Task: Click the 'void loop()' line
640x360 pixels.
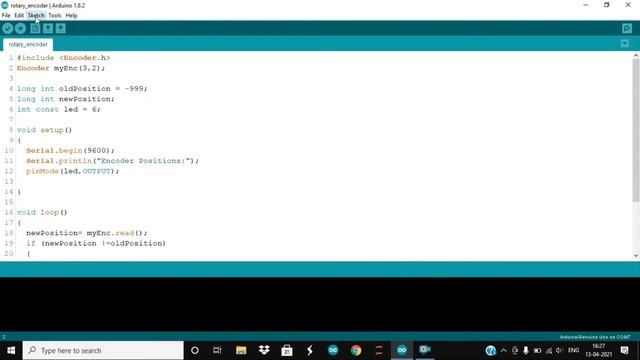Action: [x=42, y=212]
